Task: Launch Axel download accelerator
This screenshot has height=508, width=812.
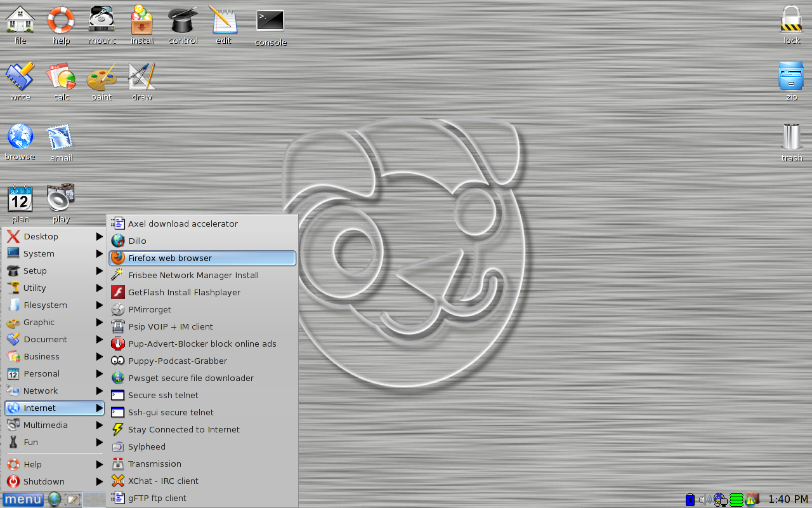Action: [x=202, y=224]
